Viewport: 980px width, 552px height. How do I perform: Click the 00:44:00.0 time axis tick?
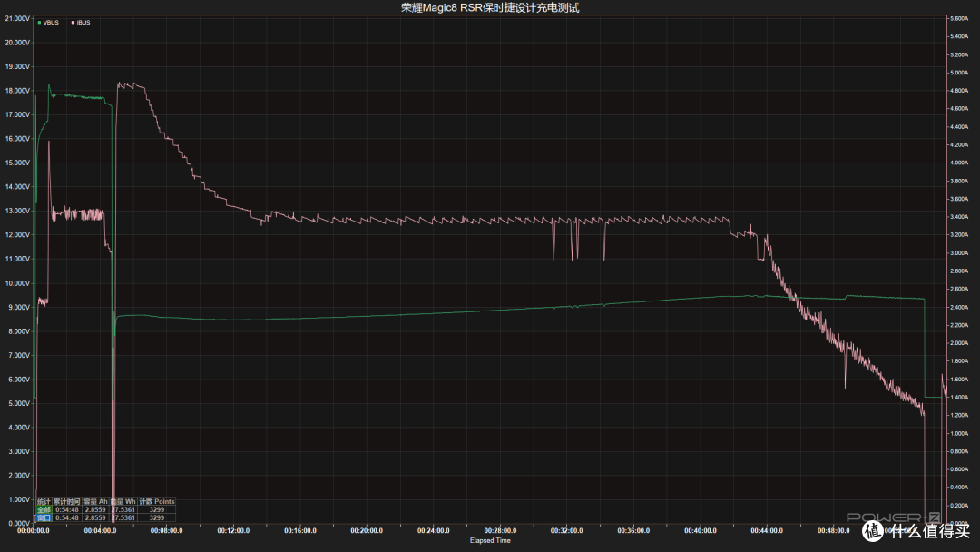[766, 531]
